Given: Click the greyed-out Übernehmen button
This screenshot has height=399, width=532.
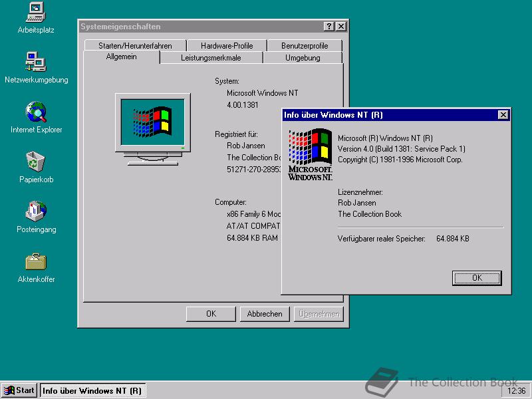Looking at the screenshot, I should click(319, 314).
